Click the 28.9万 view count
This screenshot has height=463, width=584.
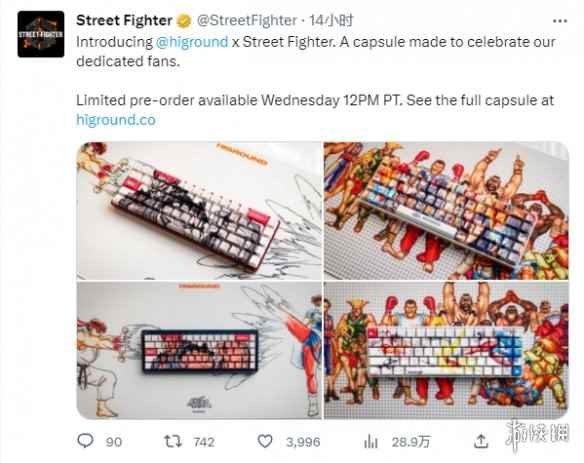tap(411, 442)
